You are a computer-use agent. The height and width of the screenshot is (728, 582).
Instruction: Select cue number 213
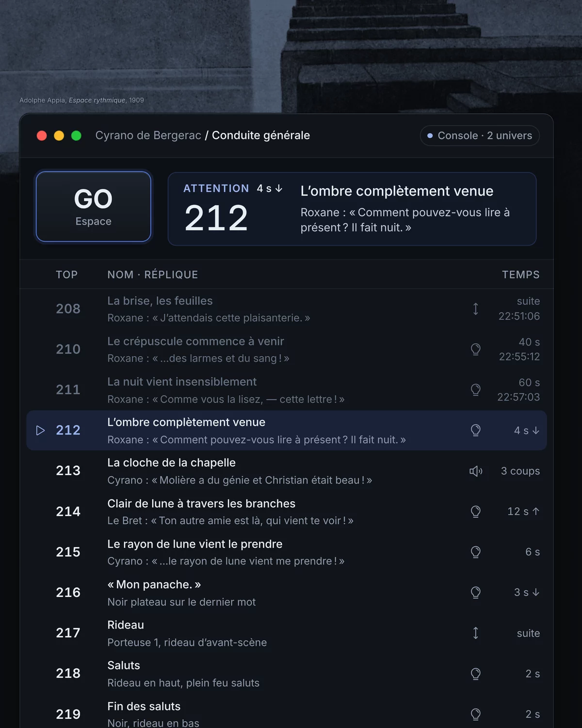click(x=68, y=471)
